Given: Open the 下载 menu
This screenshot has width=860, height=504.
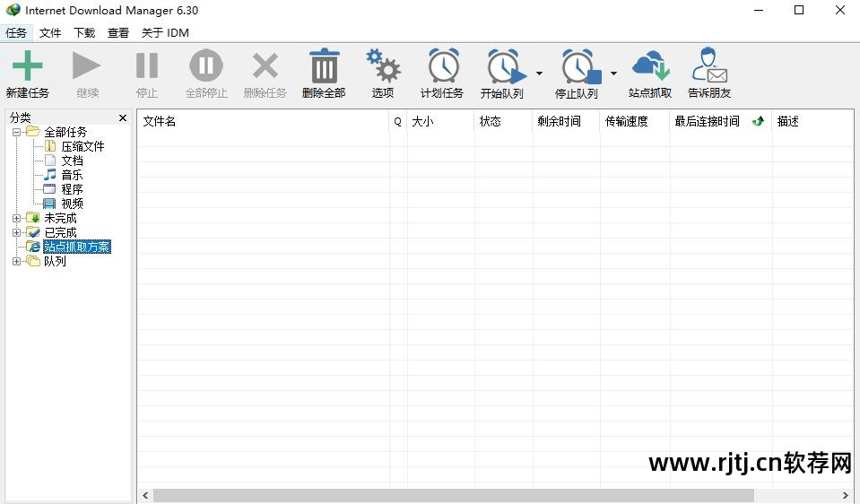Looking at the screenshot, I should point(84,33).
